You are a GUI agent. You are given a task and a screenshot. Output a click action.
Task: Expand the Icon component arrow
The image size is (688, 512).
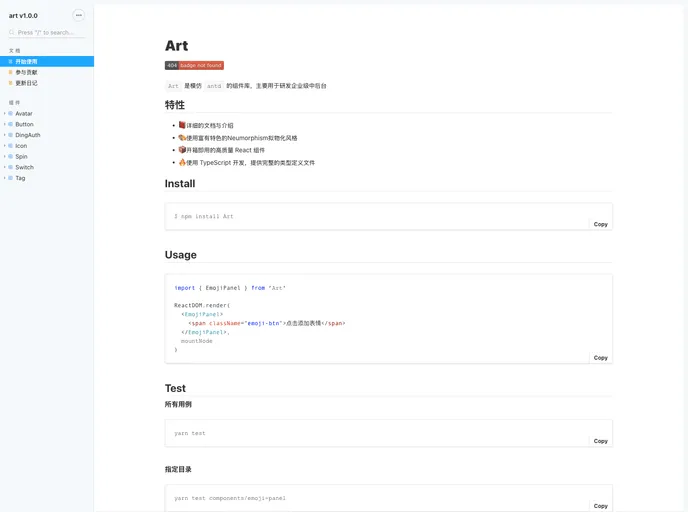[x=4, y=146]
